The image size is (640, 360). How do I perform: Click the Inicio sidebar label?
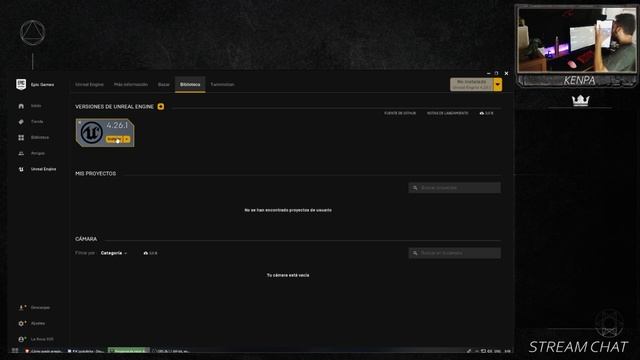coord(36,106)
